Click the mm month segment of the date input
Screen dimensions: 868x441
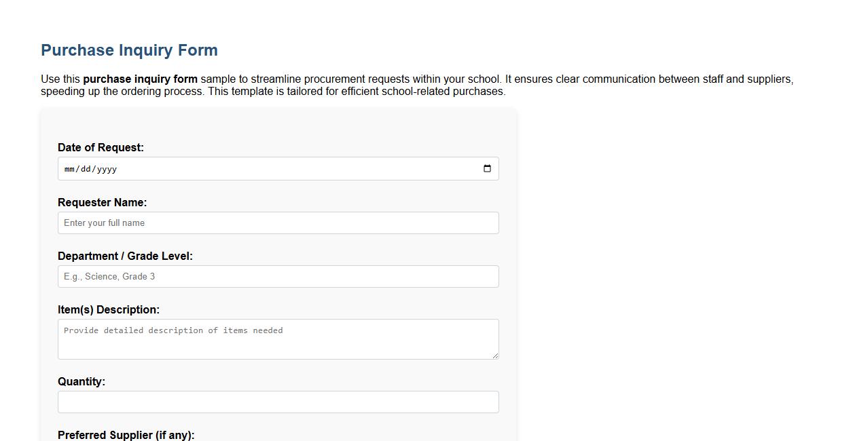point(69,169)
